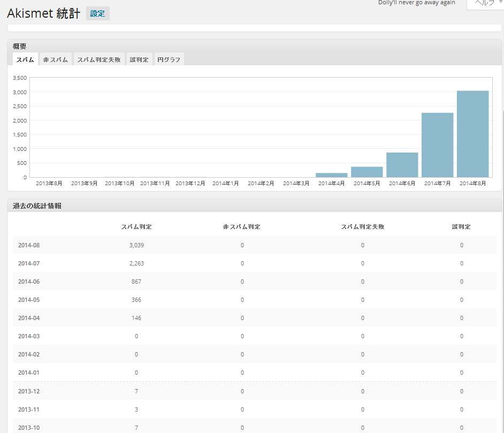Click the 2014年7月 chart bar
This screenshot has width=504, height=433.
pyautogui.click(x=438, y=145)
